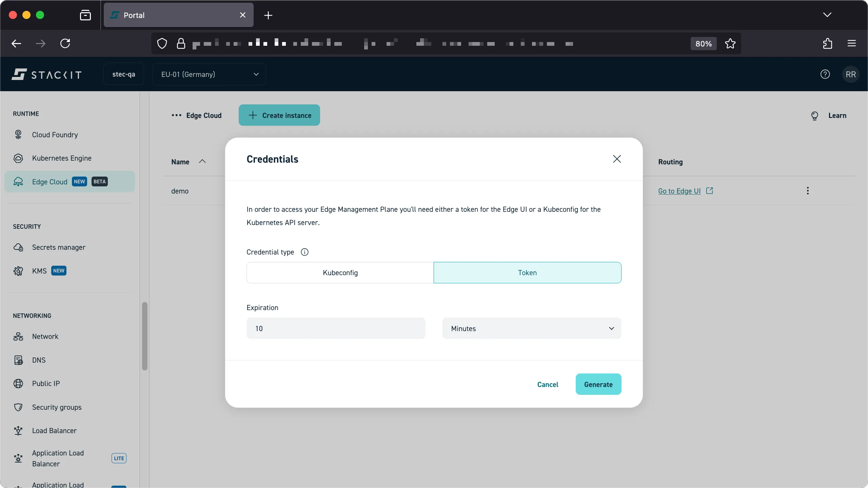Toggle the Name column sort chevron
868x488 pixels.
pos(202,162)
